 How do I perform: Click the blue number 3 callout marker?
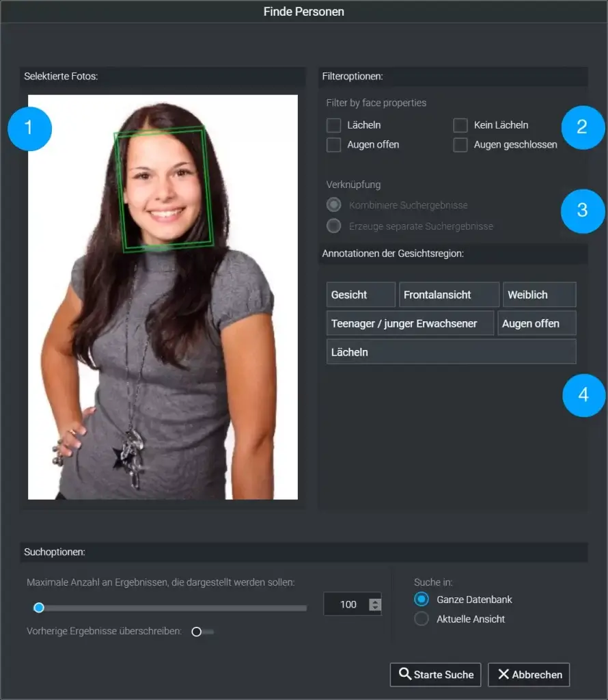point(582,210)
